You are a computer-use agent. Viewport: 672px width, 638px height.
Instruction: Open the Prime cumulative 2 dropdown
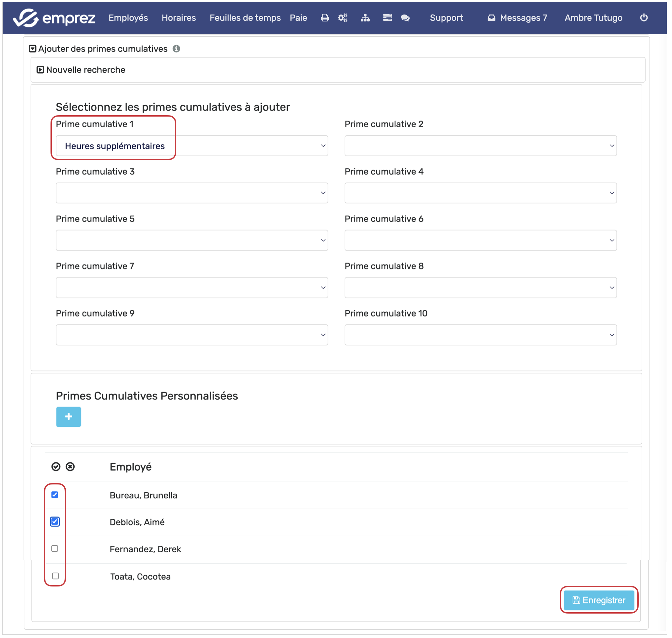click(481, 146)
